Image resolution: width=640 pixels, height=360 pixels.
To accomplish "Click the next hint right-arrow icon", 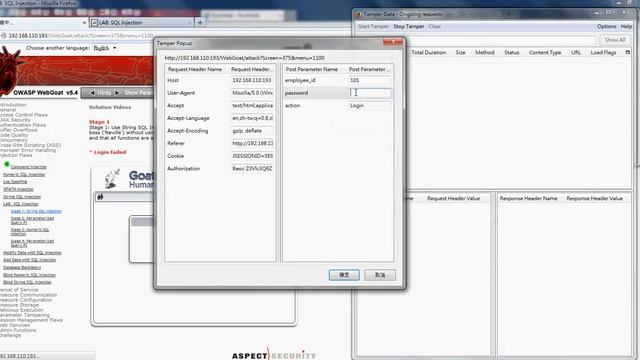I will 117,93.
